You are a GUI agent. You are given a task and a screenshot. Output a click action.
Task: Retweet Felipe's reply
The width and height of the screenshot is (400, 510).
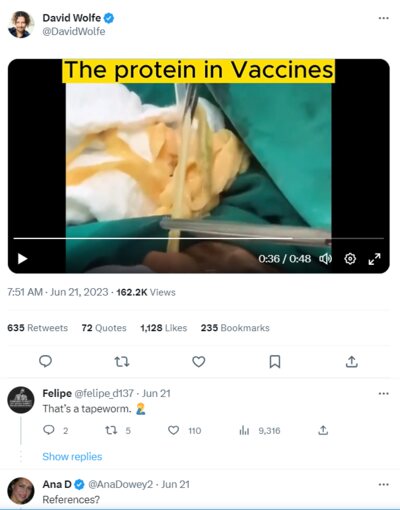tap(111, 430)
